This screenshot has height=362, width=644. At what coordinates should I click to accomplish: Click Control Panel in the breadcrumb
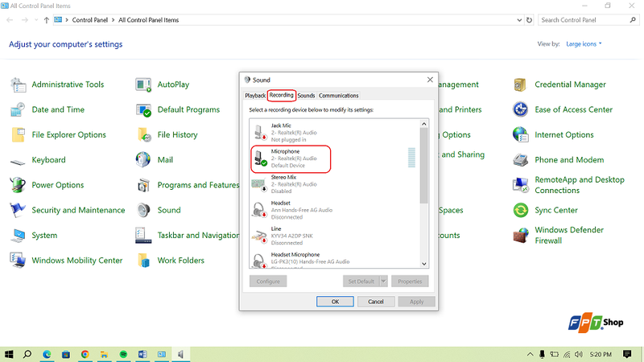point(90,20)
